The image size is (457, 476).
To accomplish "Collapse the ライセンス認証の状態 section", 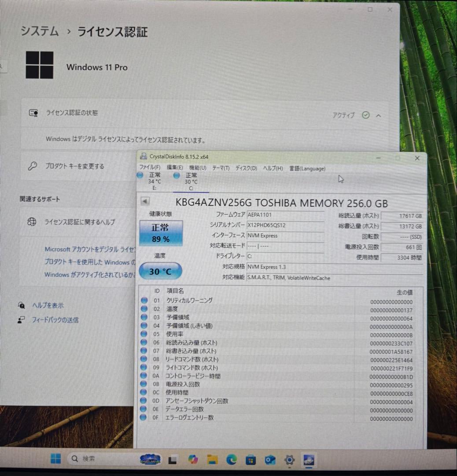I will pyautogui.click(x=378, y=115).
